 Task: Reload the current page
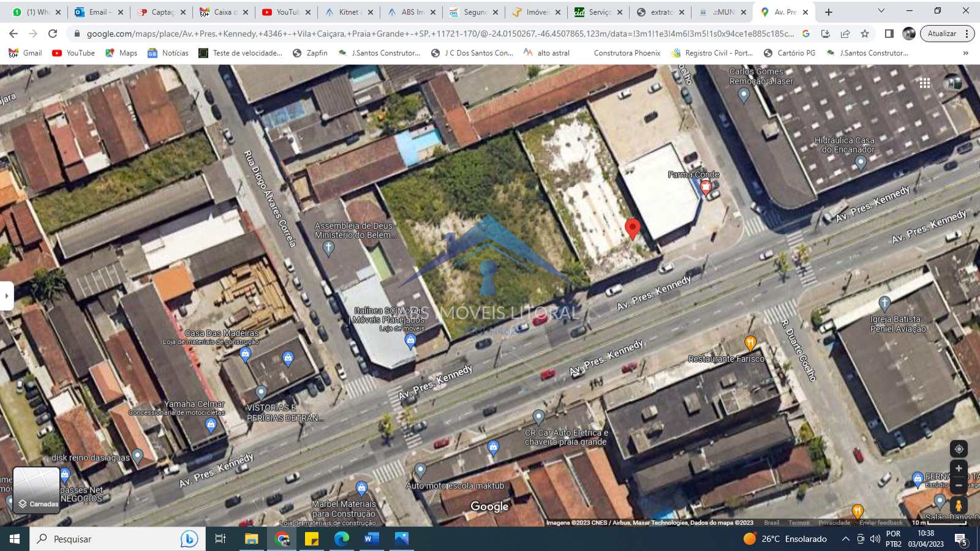(x=53, y=34)
